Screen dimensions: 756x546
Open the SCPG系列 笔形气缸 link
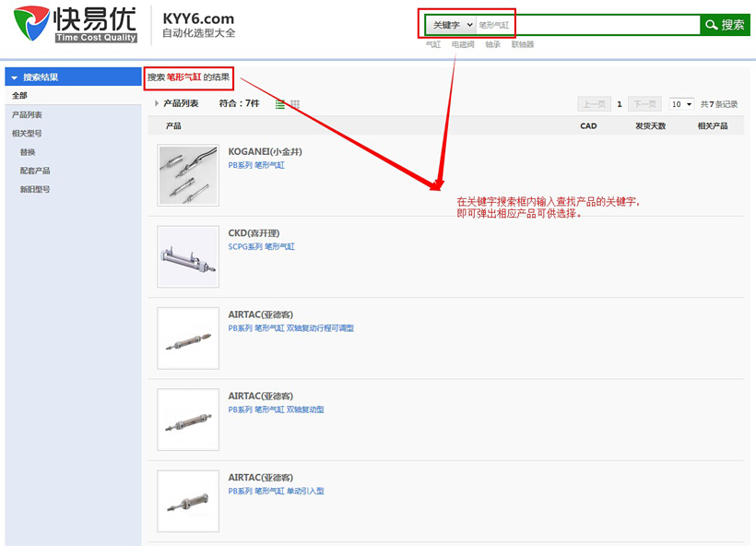[261, 246]
